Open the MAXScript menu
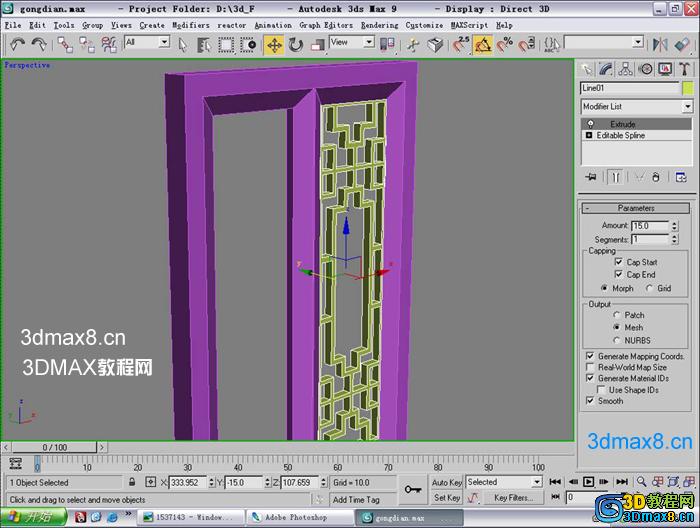700x528 pixels. click(x=469, y=25)
